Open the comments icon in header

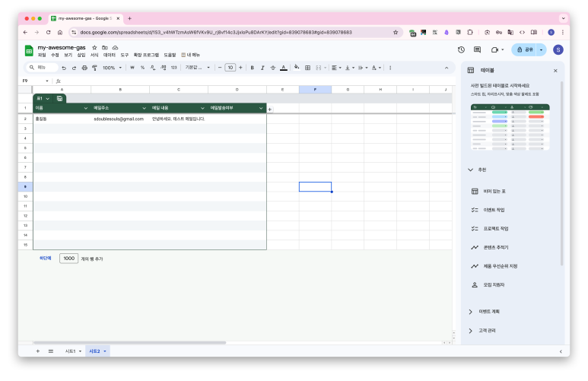click(478, 49)
